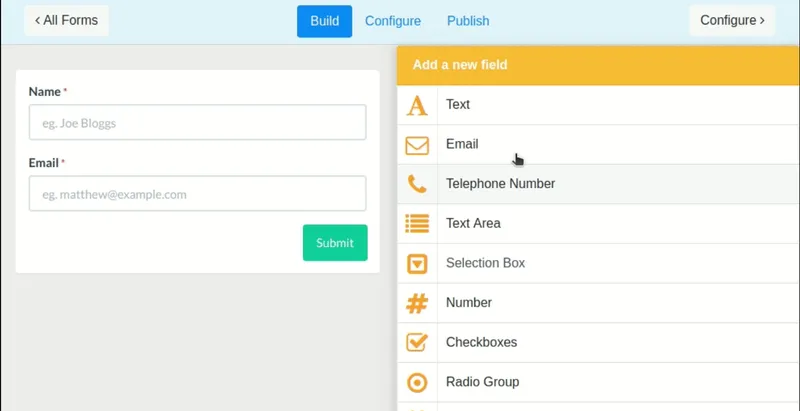Screen dimensions: 800x411
Task: Add a Text field
Action: (x=598, y=105)
